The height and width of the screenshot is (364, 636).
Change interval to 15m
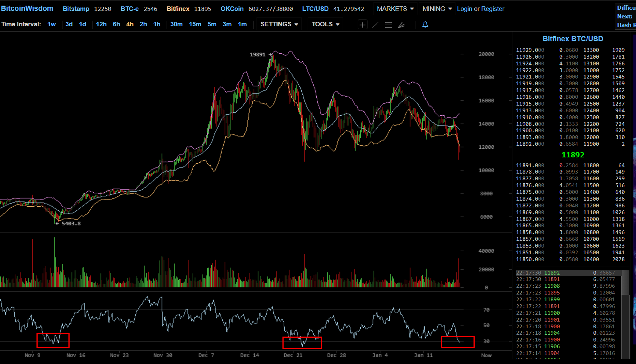tap(195, 24)
